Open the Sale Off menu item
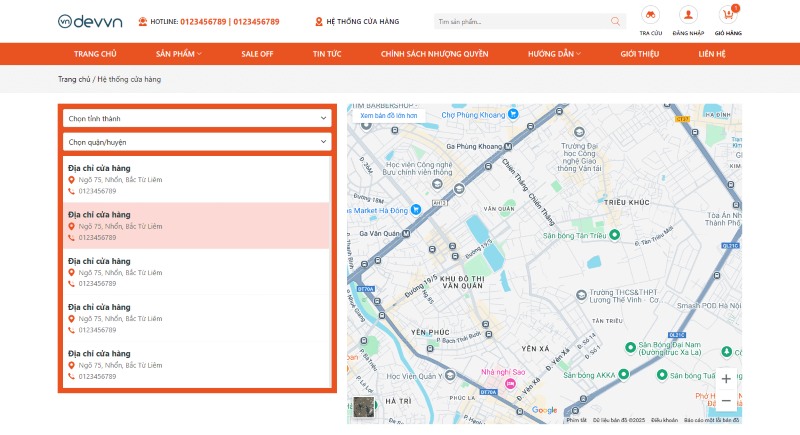 [257, 54]
